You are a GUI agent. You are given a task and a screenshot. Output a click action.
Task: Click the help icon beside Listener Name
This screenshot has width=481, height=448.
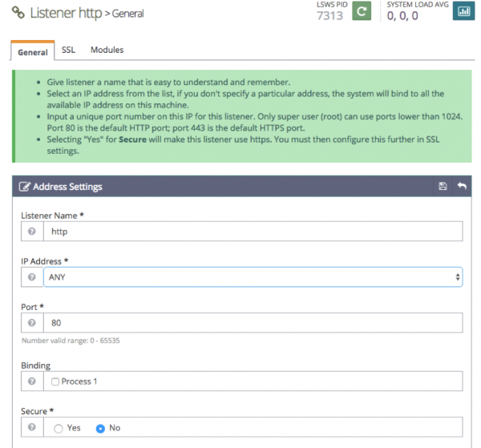pos(31,231)
